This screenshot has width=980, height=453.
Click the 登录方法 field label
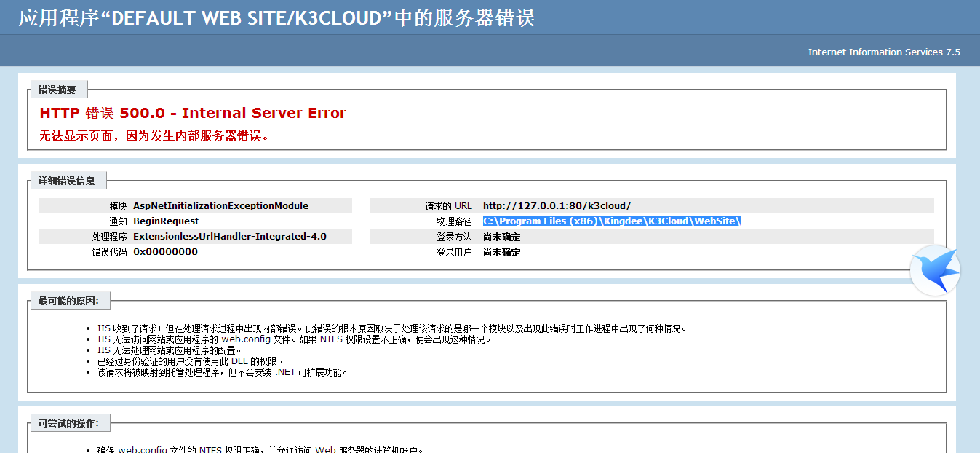coord(454,237)
